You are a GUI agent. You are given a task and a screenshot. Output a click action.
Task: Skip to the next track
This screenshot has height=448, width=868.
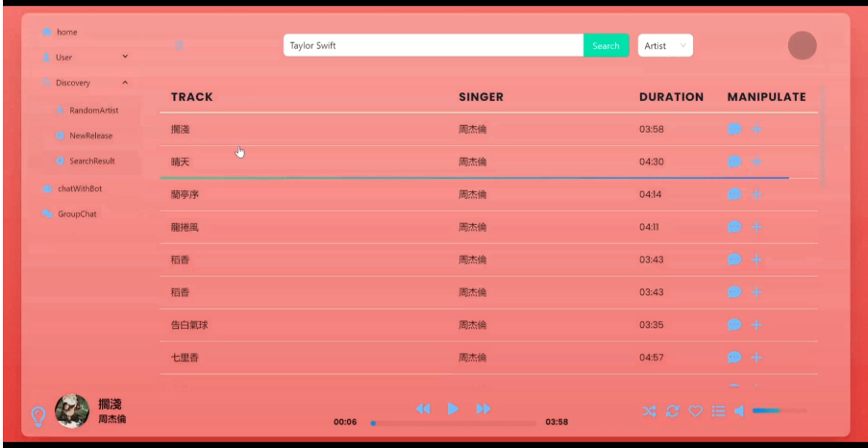(484, 409)
